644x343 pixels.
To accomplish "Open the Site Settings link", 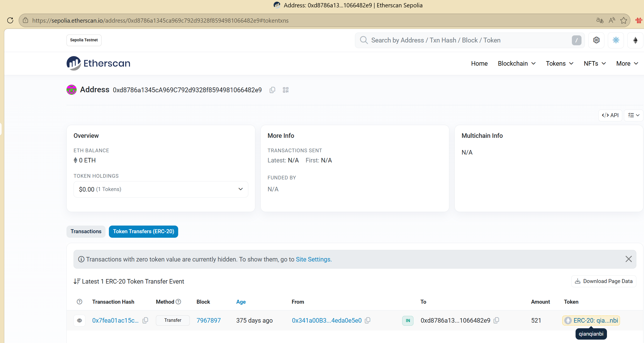I will coord(314,259).
